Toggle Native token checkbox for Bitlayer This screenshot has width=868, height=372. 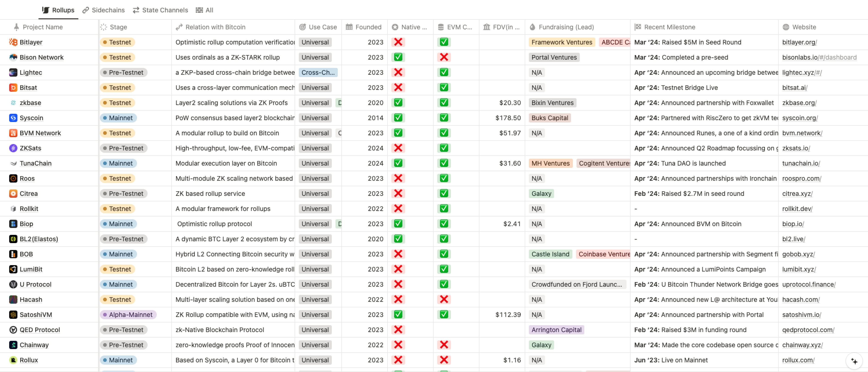[x=398, y=42]
